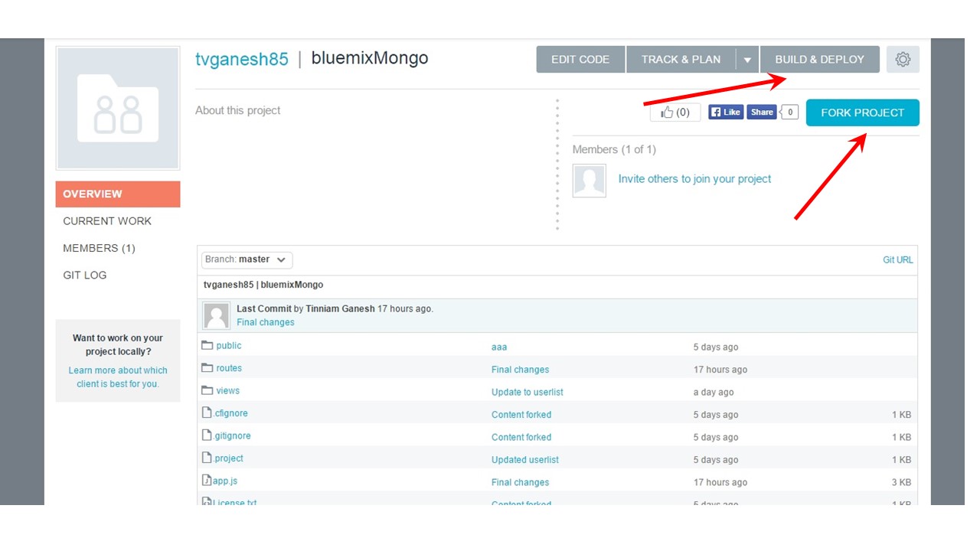Click the member avatar placeholder icon
This screenshot has height=551, width=980.
click(x=590, y=181)
